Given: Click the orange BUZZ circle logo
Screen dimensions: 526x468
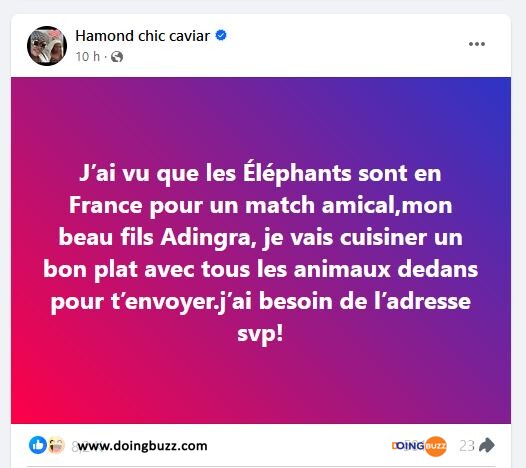Looking at the screenshot, I should [435, 446].
